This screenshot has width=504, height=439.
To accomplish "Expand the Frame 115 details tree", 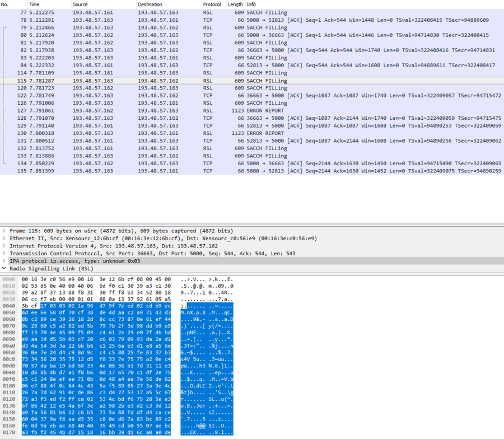I will coord(4,231).
